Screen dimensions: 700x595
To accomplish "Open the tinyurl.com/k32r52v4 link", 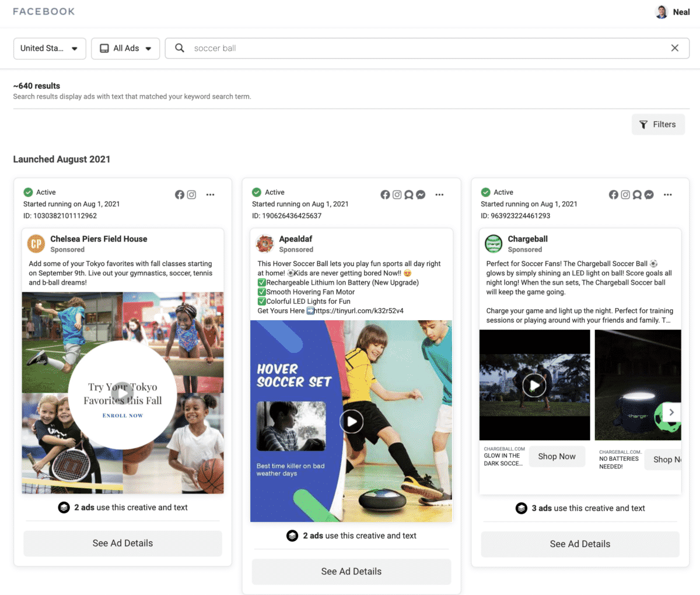I will [x=359, y=311].
